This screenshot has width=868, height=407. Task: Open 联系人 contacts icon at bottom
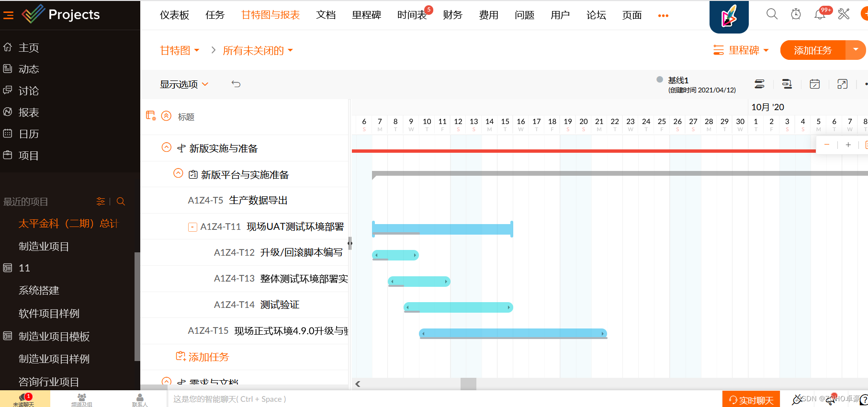click(x=140, y=399)
